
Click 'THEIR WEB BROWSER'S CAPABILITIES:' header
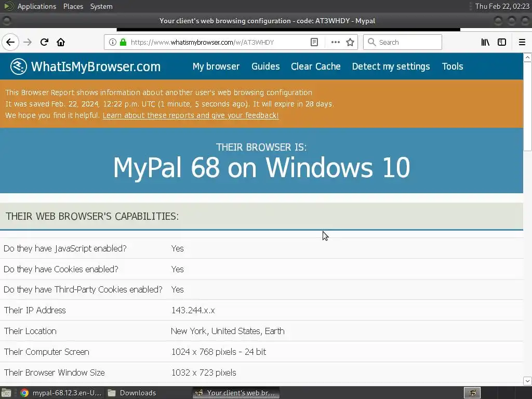coord(92,216)
